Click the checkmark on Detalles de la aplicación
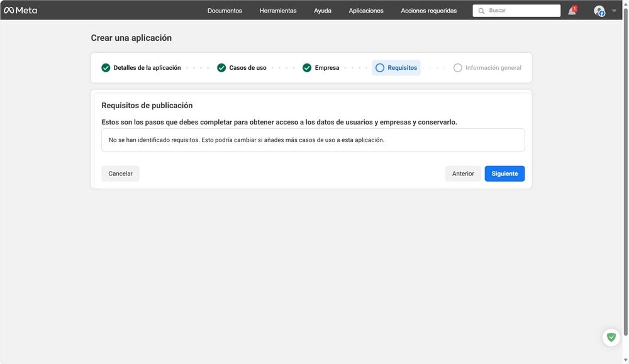This screenshot has width=629, height=364. click(106, 67)
